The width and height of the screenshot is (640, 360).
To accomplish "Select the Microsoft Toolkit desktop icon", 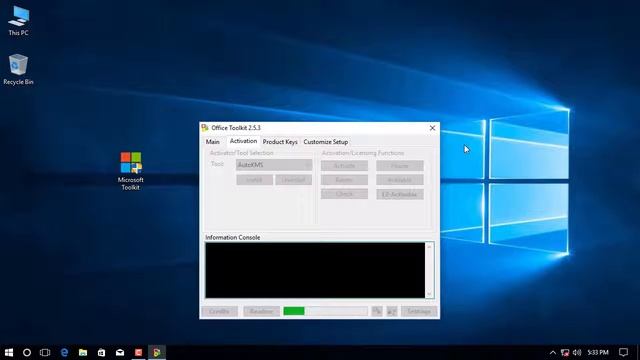I will (131, 171).
